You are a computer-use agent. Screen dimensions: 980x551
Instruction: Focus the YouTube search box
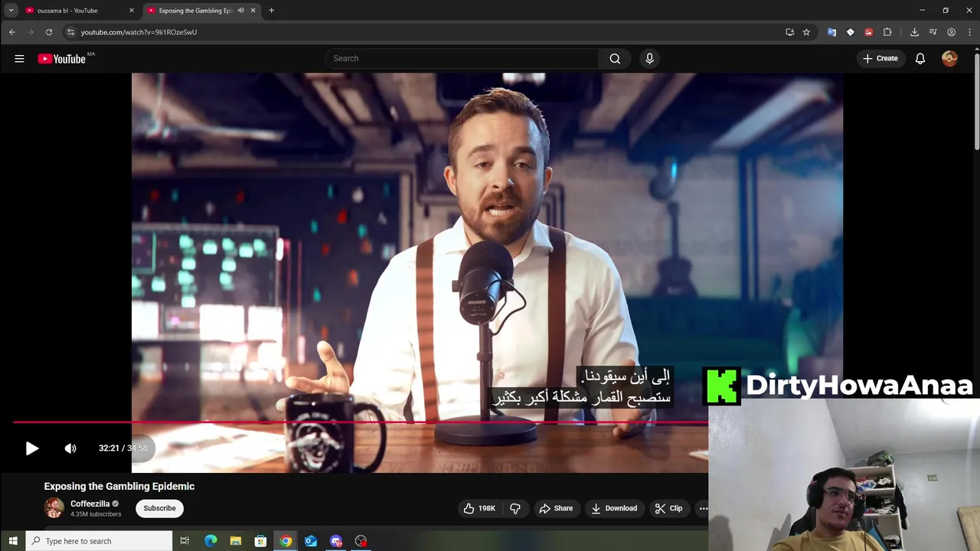click(x=462, y=58)
